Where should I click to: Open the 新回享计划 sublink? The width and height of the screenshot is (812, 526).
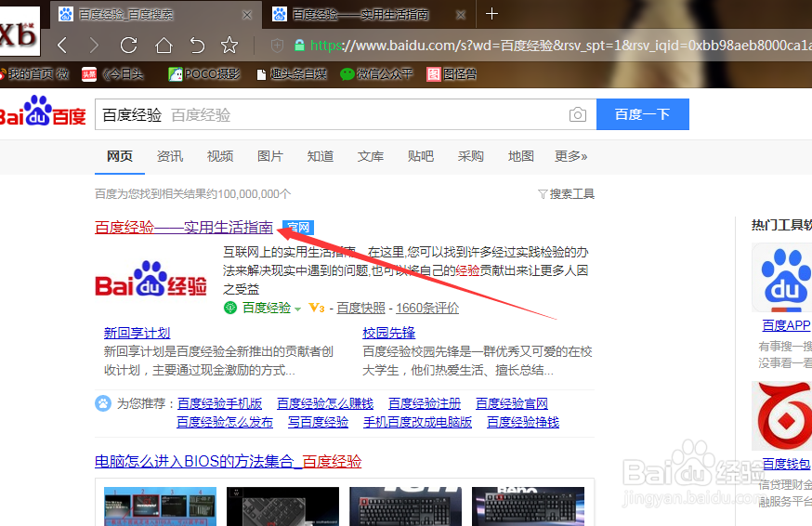(137, 334)
